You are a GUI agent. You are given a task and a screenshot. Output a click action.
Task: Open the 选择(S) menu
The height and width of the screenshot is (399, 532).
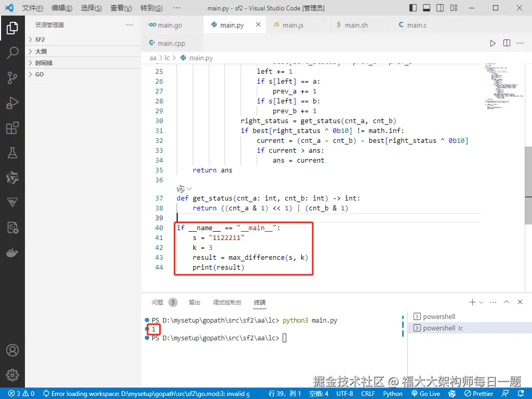coord(91,8)
